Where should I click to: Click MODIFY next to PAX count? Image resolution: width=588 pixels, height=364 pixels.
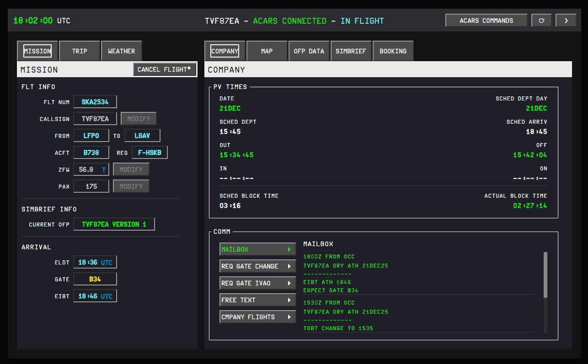pyautogui.click(x=131, y=186)
